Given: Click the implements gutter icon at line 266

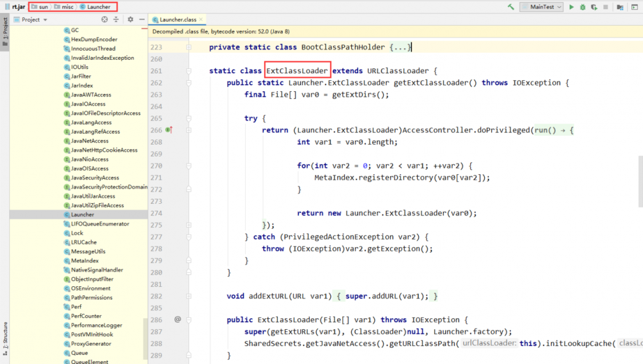Looking at the screenshot, I should 169,130.
